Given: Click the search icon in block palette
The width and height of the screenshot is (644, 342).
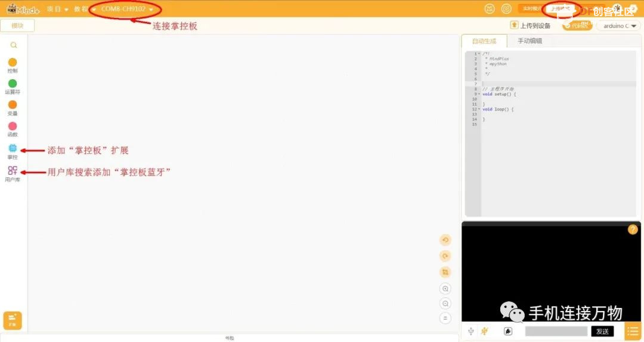Looking at the screenshot, I should pyautogui.click(x=14, y=45).
